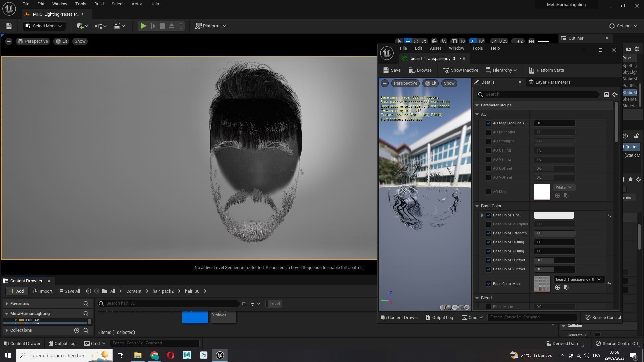The width and height of the screenshot is (644, 362).
Task: Collapse the Base Color parameter group
Action: click(x=477, y=206)
